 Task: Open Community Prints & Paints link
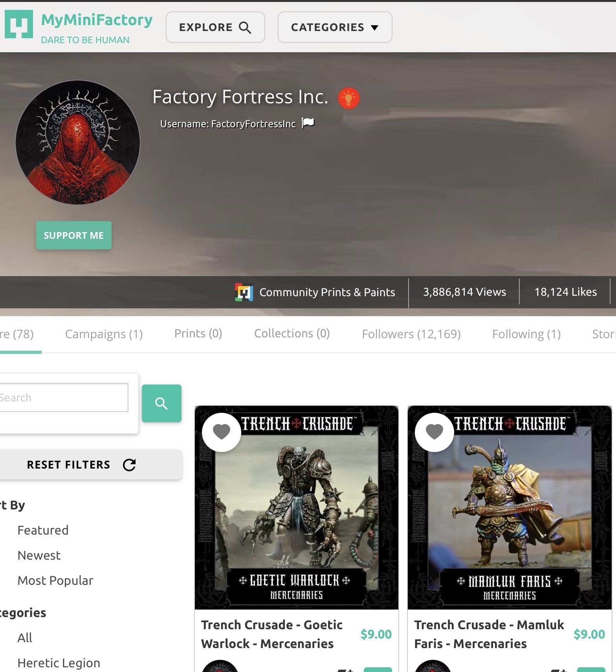tap(327, 292)
